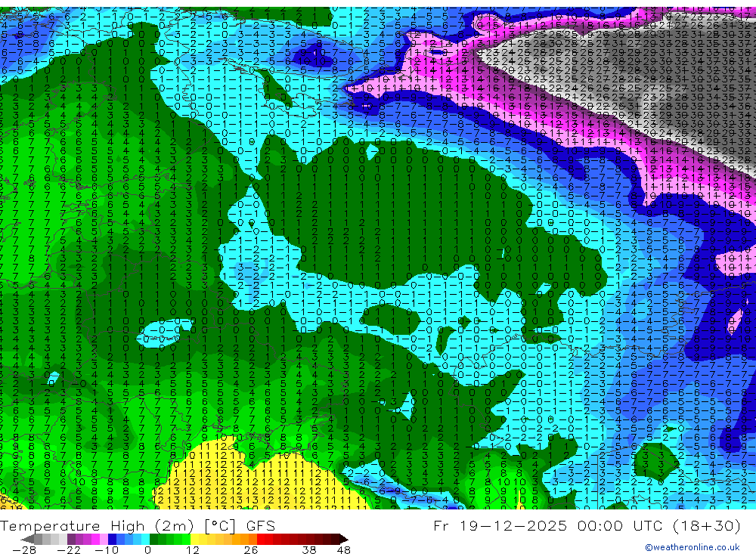
Task: Click the yellow swatch in the legend
Action: [x=194, y=540]
